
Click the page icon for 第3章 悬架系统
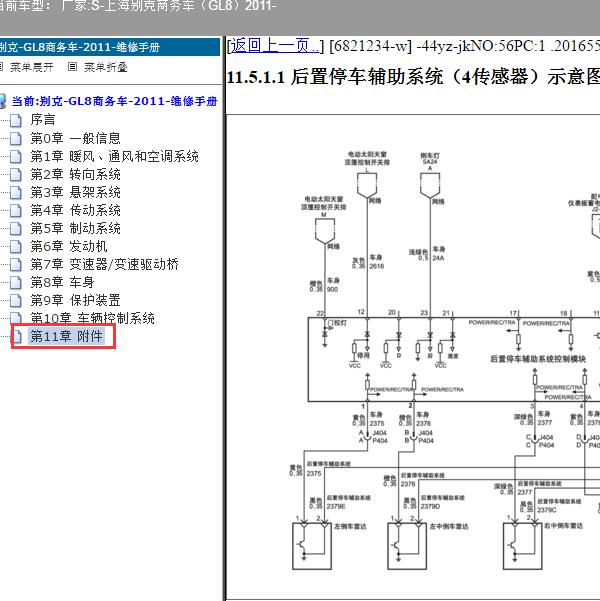pos(16,192)
